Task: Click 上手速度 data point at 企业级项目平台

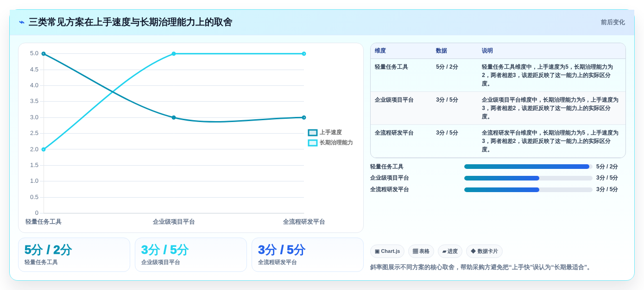Action: point(174,117)
